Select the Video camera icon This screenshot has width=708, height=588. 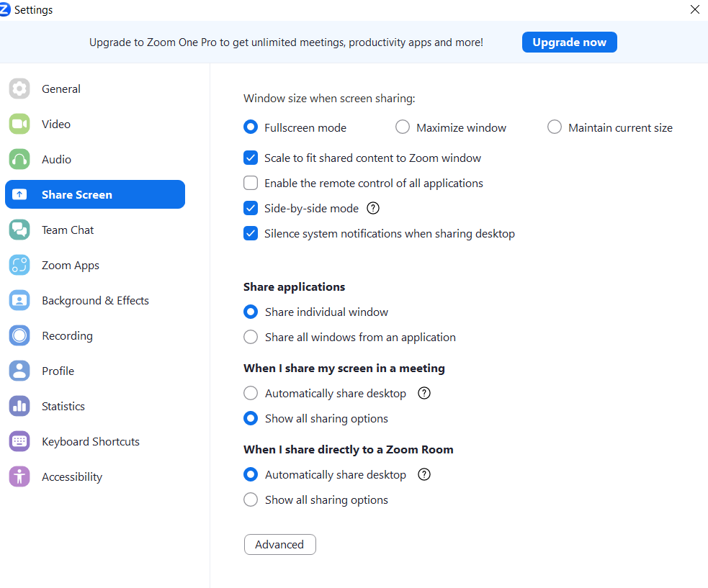click(x=19, y=124)
